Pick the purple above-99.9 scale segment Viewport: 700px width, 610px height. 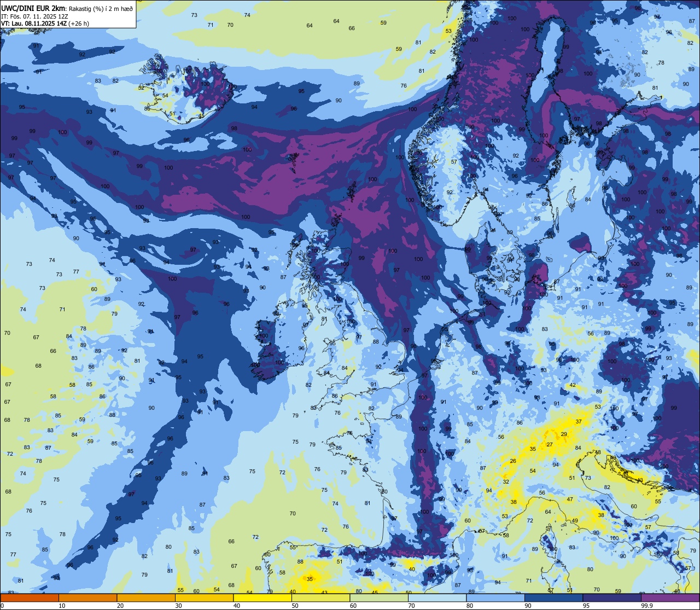click(x=670, y=597)
